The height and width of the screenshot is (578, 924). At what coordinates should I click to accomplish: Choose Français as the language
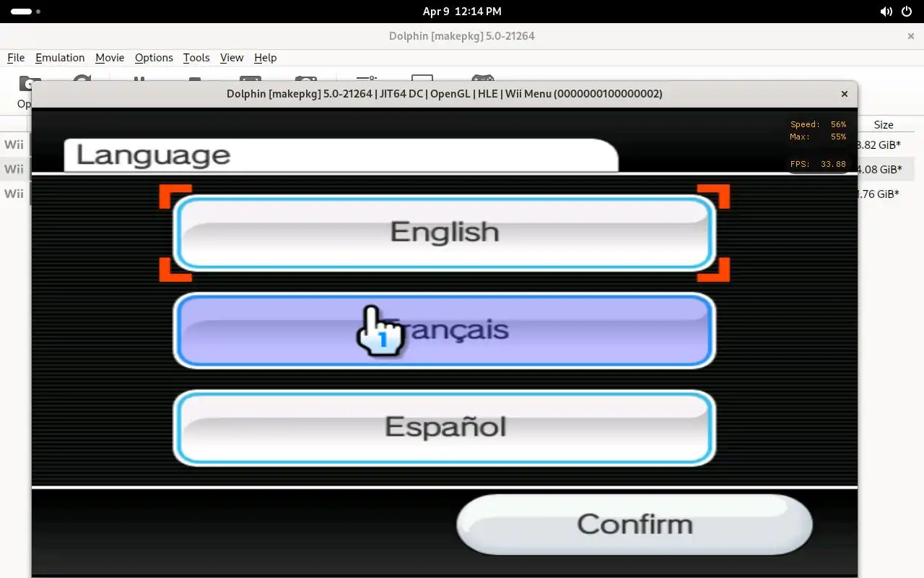pyautogui.click(x=444, y=330)
